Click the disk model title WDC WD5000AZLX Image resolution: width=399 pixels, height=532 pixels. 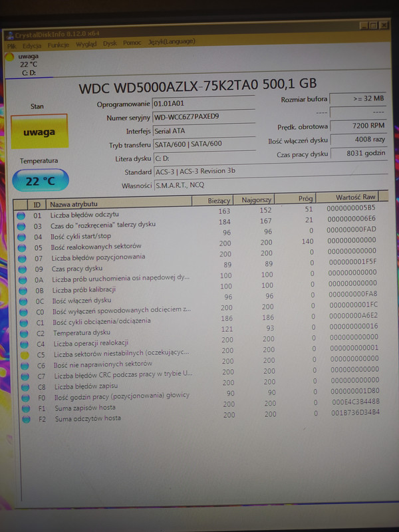click(x=198, y=86)
